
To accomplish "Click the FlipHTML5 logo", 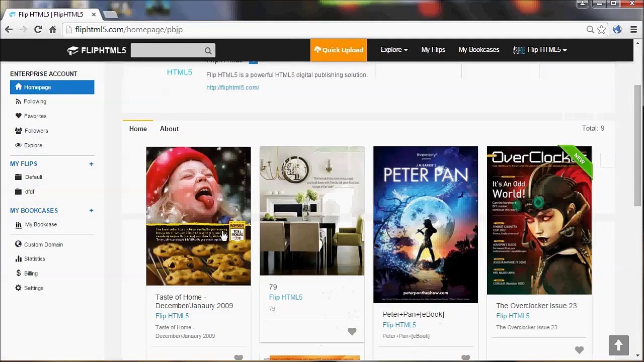I will pos(97,50).
